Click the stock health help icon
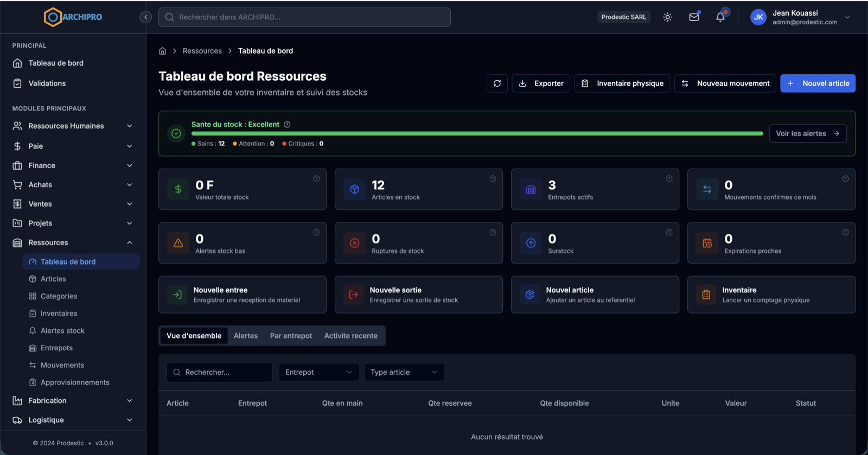The height and width of the screenshot is (455, 868). click(x=287, y=124)
